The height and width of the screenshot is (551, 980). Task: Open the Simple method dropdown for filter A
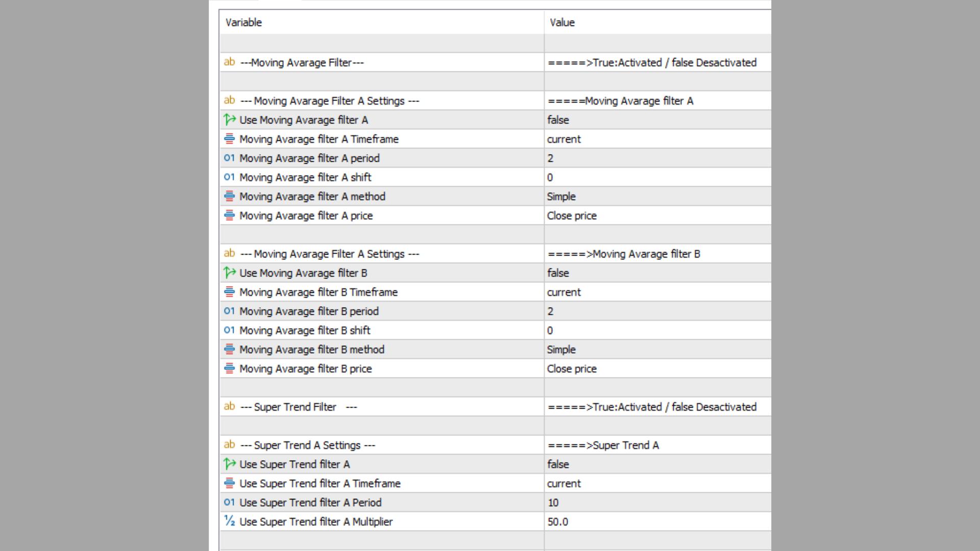[x=561, y=196]
